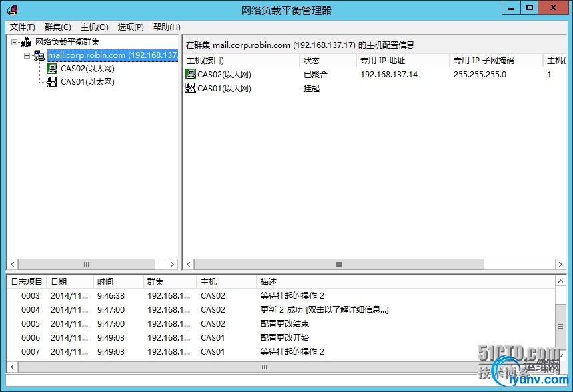Viewport: 573px width, 392px height.
Task: Click the tree pane horizontal scrollbar thumb
Action: [87, 264]
